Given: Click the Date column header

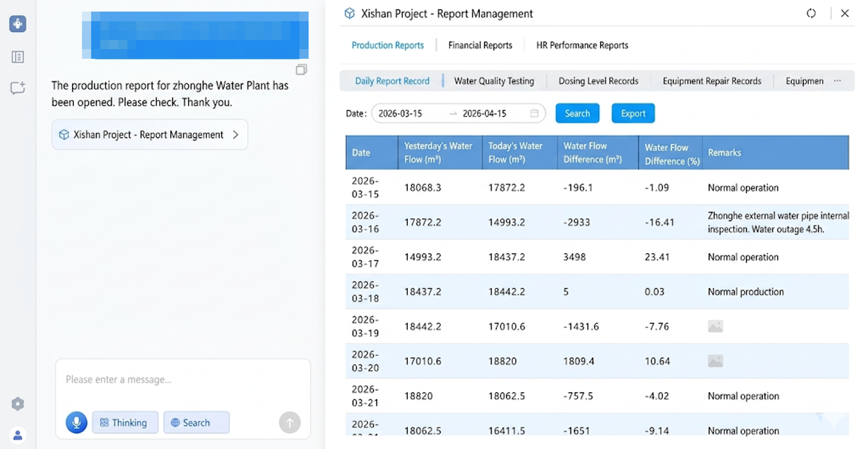Looking at the screenshot, I should [x=372, y=153].
